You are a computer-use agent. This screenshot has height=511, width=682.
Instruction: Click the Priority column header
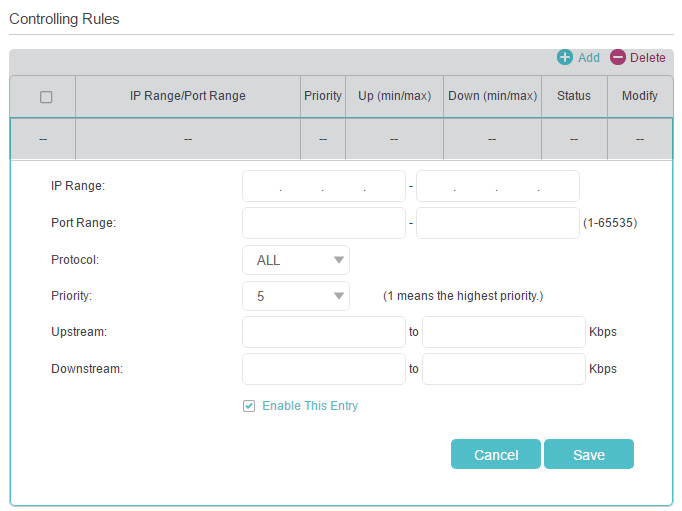click(x=322, y=97)
